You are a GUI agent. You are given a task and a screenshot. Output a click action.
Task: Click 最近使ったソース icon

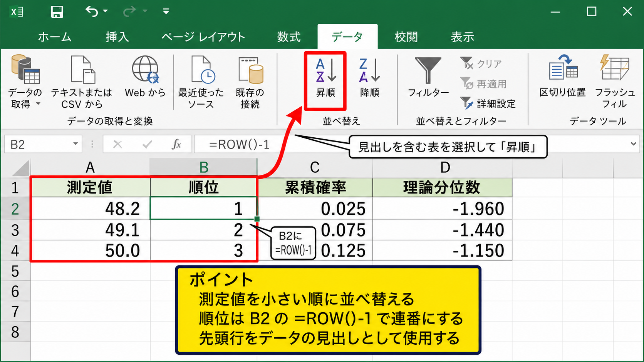pos(203,69)
